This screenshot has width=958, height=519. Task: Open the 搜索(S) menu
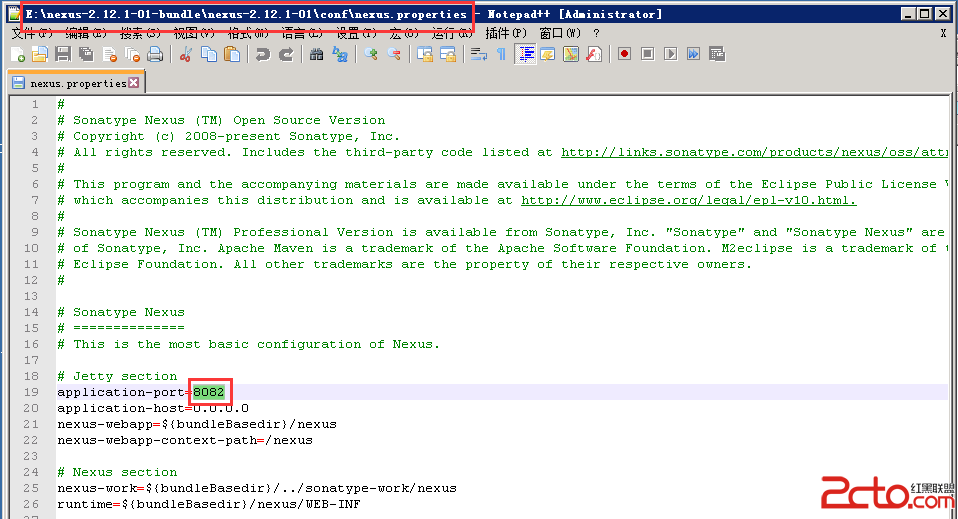pyautogui.click(x=140, y=33)
